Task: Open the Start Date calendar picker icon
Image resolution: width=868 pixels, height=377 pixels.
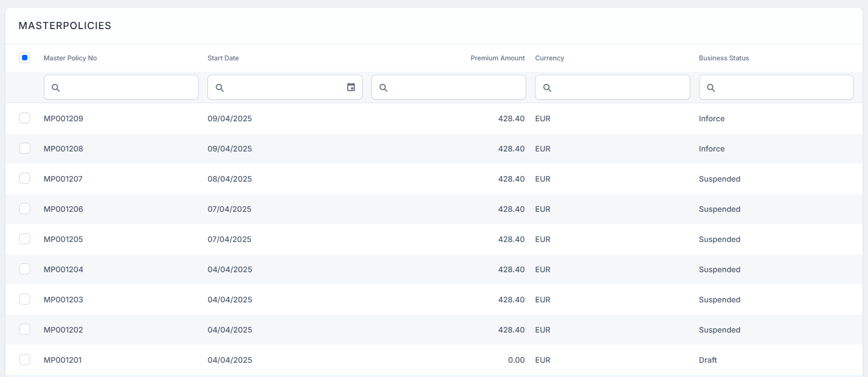Action: 351,87
